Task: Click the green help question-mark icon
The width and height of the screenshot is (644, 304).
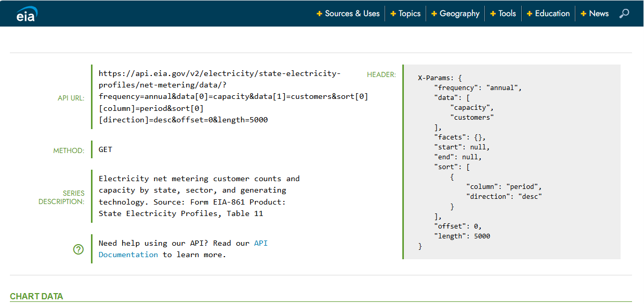Action: click(78, 249)
